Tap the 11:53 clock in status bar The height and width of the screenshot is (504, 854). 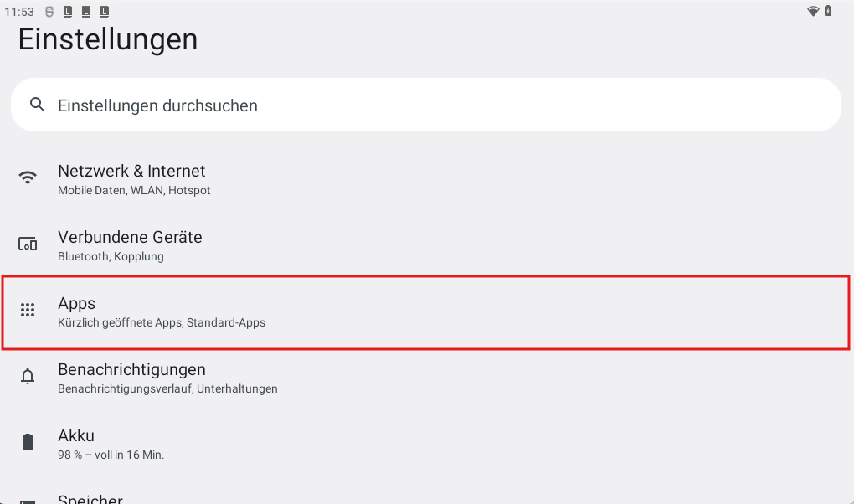[18, 12]
